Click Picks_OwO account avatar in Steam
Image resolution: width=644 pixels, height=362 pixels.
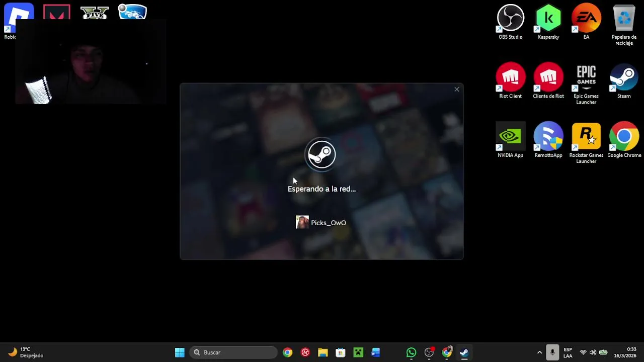tap(302, 223)
